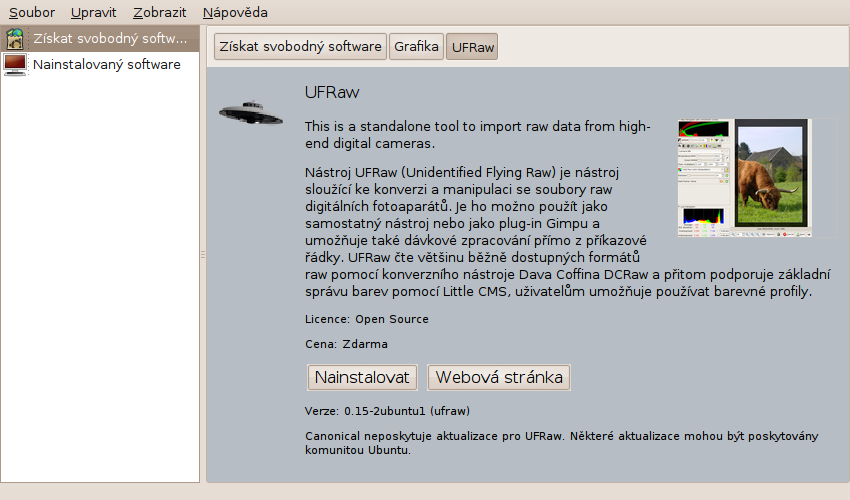Open the Webová stránka link button
The width and height of the screenshot is (850, 500).
coord(499,377)
